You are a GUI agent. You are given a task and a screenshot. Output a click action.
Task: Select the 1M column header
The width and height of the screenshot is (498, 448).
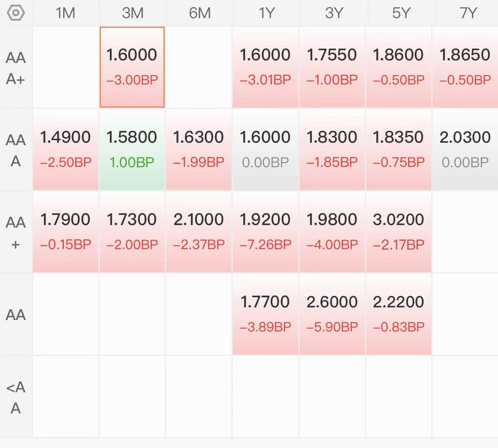pyautogui.click(x=65, y=13)
